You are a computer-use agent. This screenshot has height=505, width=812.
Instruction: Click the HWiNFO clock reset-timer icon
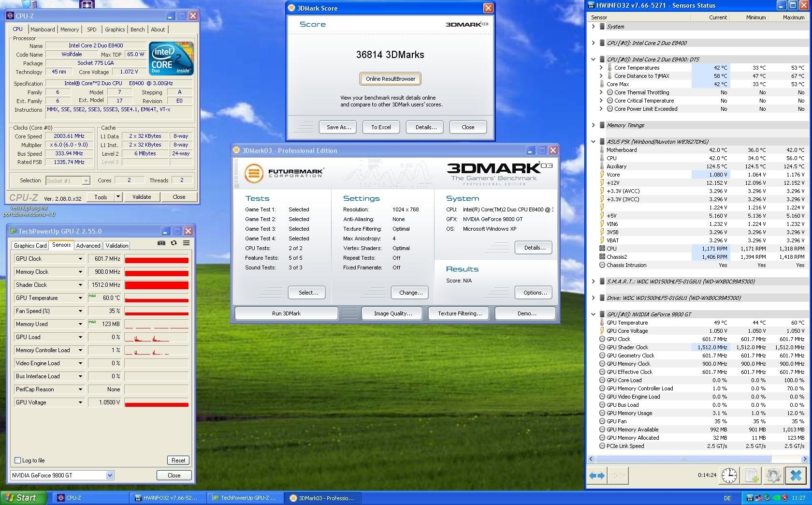pos(729,475)
